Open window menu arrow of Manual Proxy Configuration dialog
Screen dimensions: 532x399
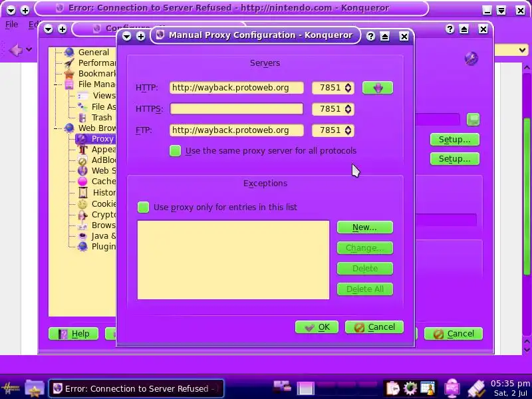[126, 36]
